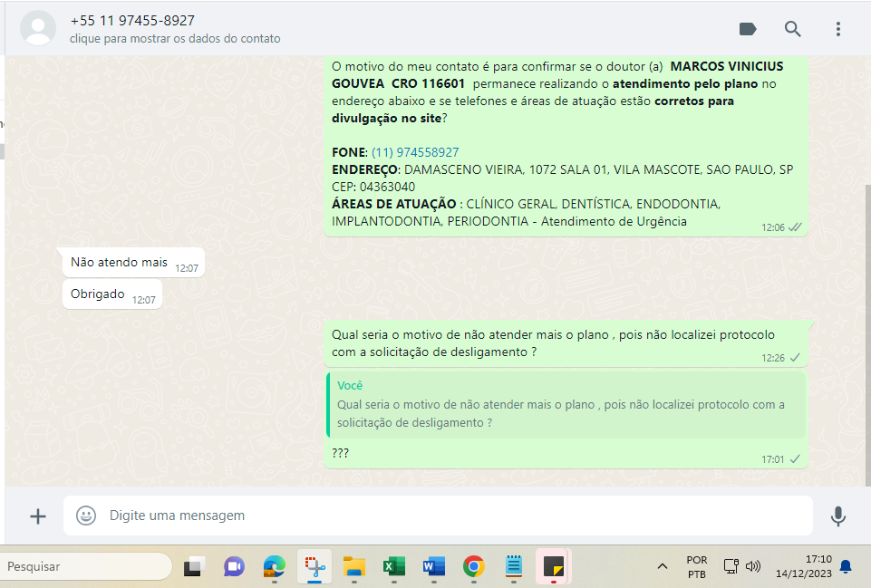Click the label tag icon in chat header
The image size is (871, 588).
[x=748, y=29]
